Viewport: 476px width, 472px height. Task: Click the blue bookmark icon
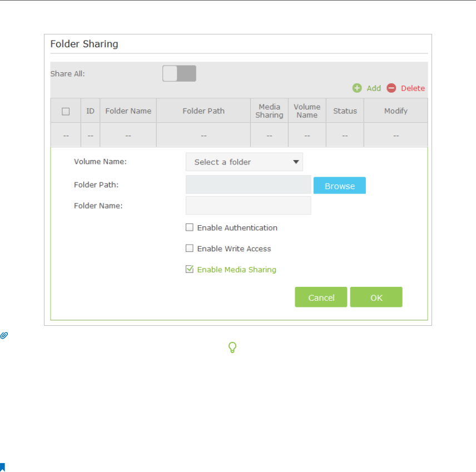2,467
